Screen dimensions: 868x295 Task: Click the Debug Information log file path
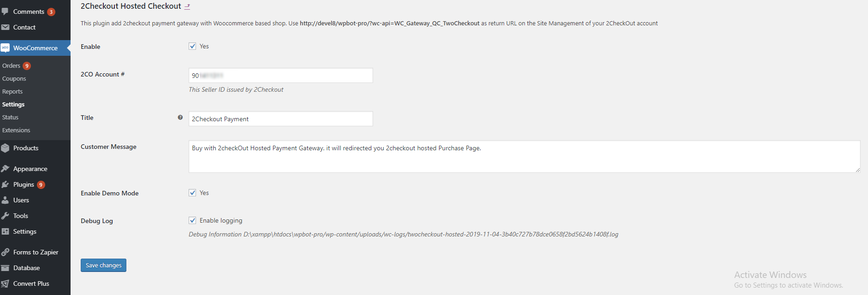pyautogui.click(x=431, y=234)
